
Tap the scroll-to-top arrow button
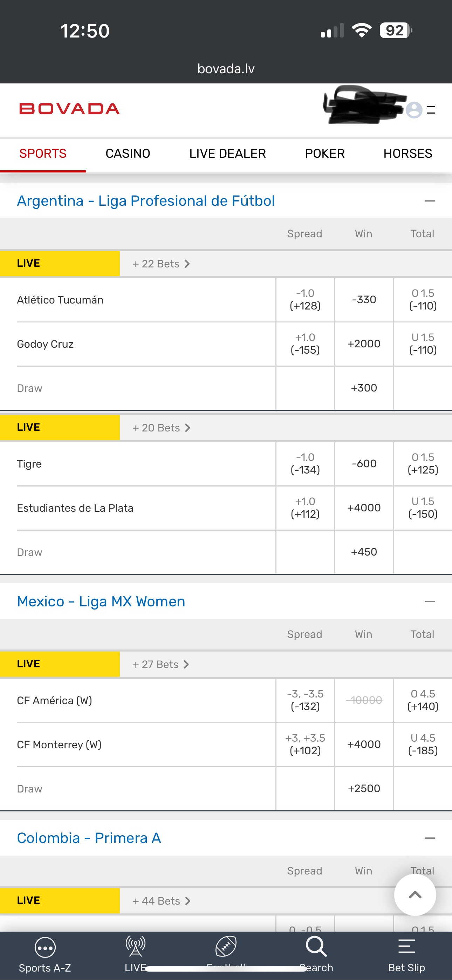pyautogui.click(x=415, y=895)
